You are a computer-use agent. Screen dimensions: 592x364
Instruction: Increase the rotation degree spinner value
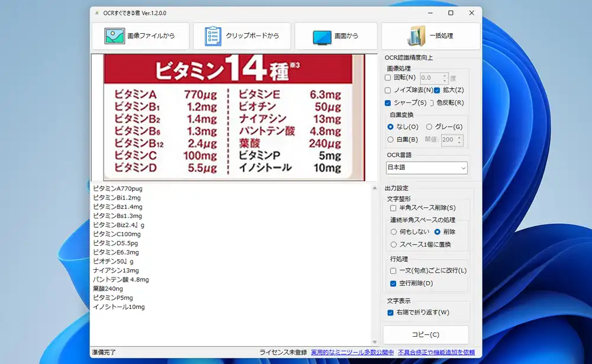444,75
